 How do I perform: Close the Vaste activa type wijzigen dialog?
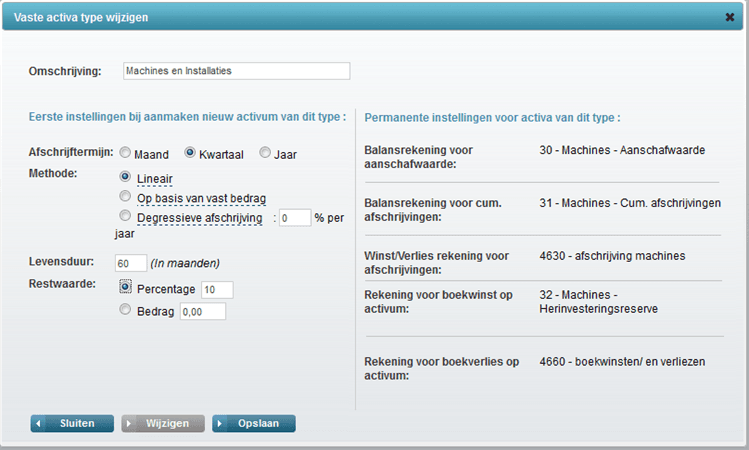[729, 17]
